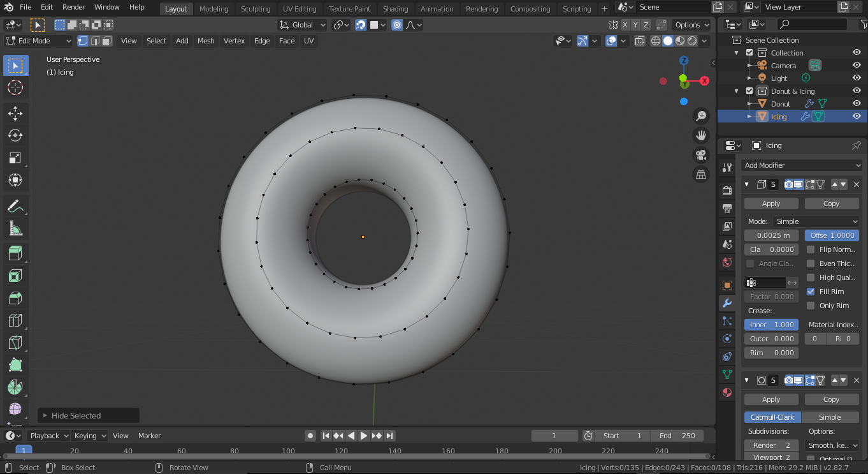Switch to edge select mode
The image size is (868, 474).
pyautogui.click(x=95, y=41)
